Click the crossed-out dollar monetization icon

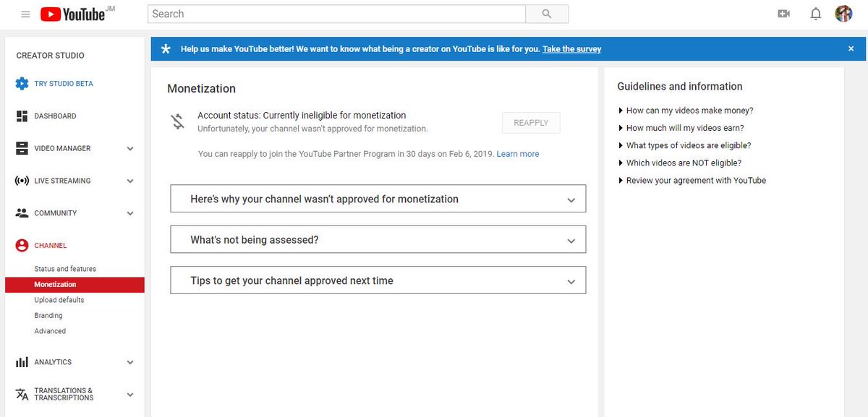[178, 121]
